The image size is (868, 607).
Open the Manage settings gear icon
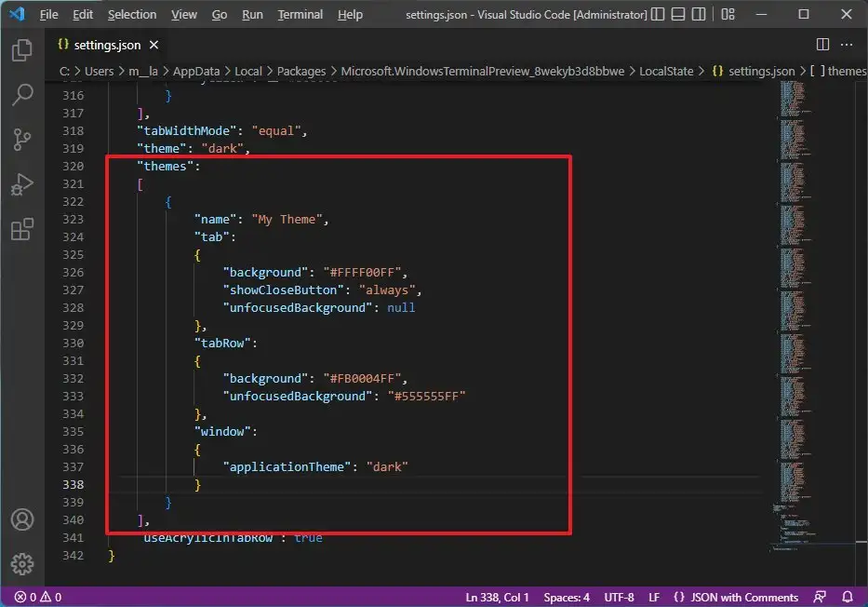pyautogui.click(x=22, y=563)
